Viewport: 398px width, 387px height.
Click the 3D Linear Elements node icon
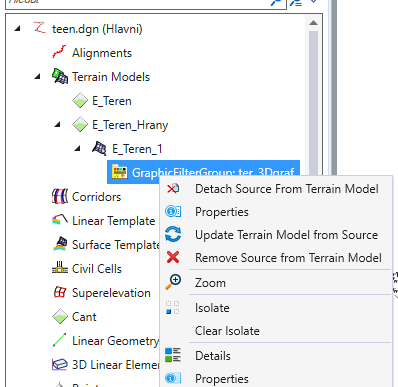(60, 364)
